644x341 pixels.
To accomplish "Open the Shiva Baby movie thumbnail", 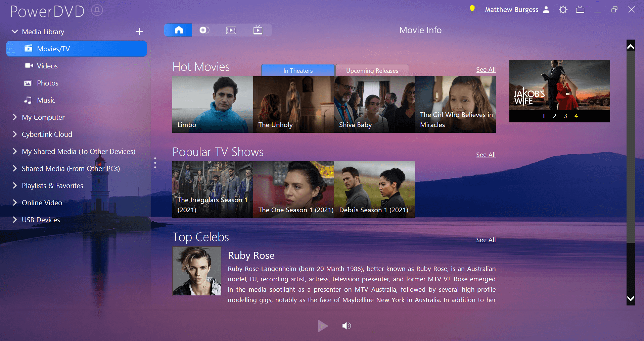I will click(374, 104).
